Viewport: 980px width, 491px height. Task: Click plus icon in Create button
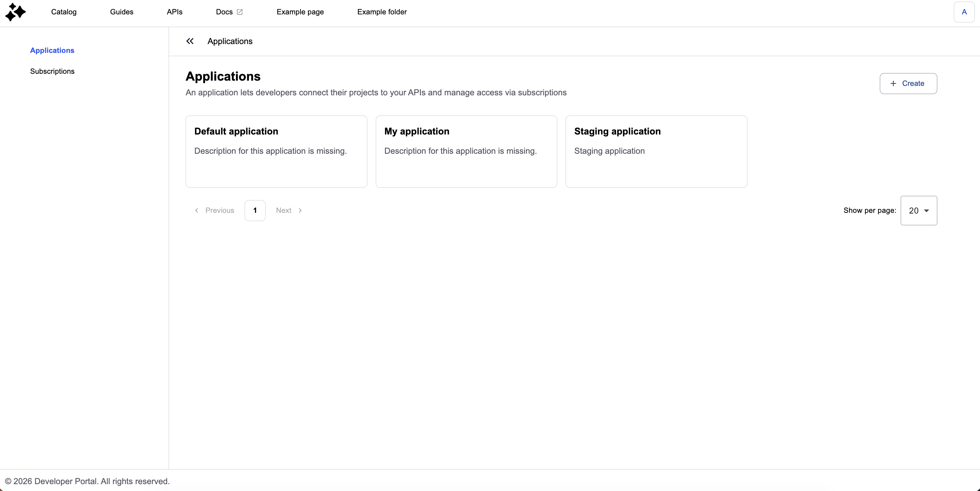pos(893,83)
